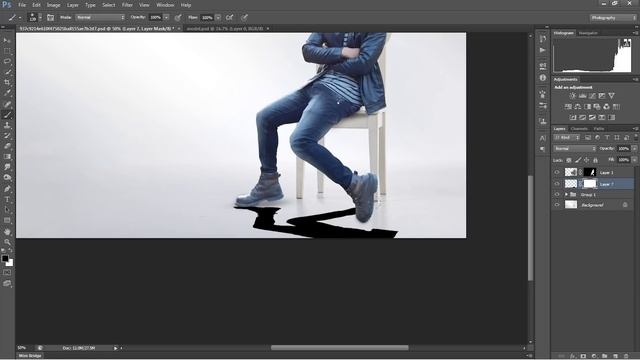Expand the Group 1 folder
This screenshot has height=360, width=640.
(567, 195)
